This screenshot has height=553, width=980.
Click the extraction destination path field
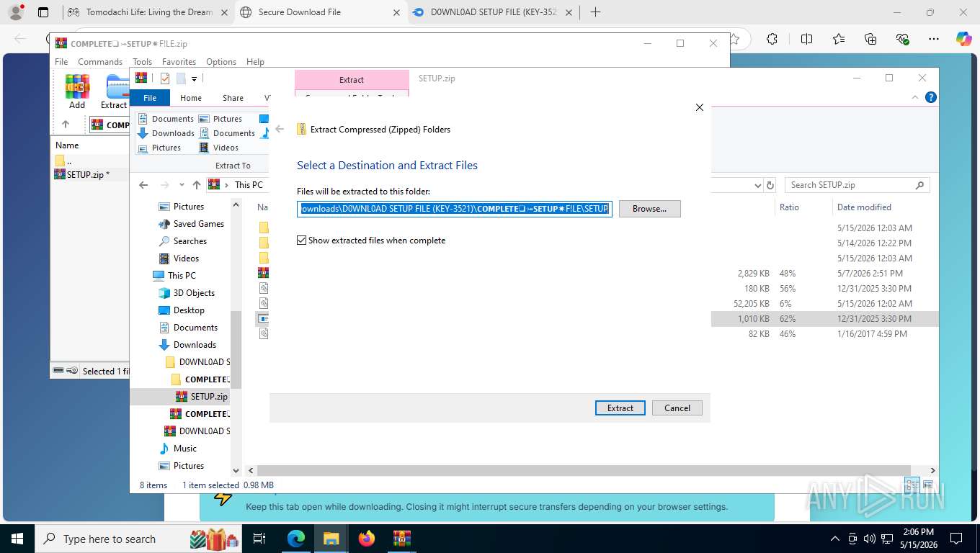tap(455, 209)
